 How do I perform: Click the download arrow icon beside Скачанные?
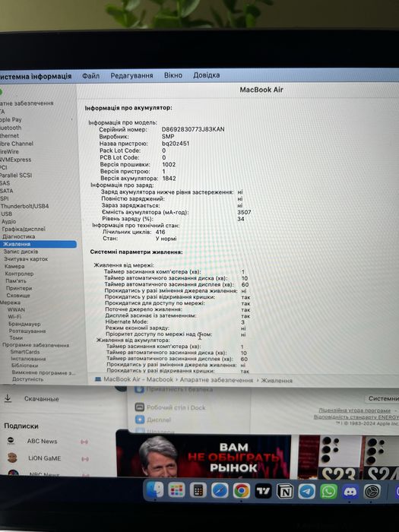(x=8, y=398)
